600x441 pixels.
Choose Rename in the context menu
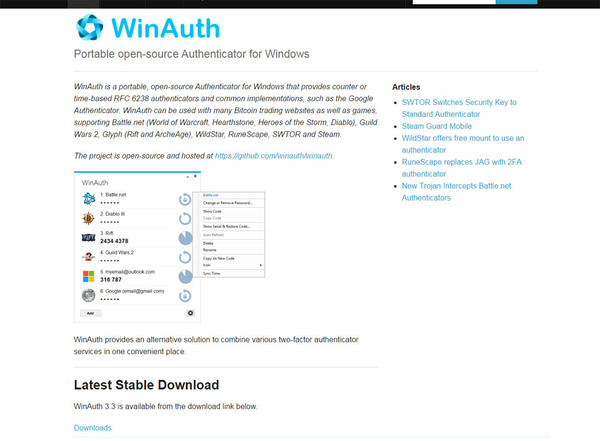point(210,250)
